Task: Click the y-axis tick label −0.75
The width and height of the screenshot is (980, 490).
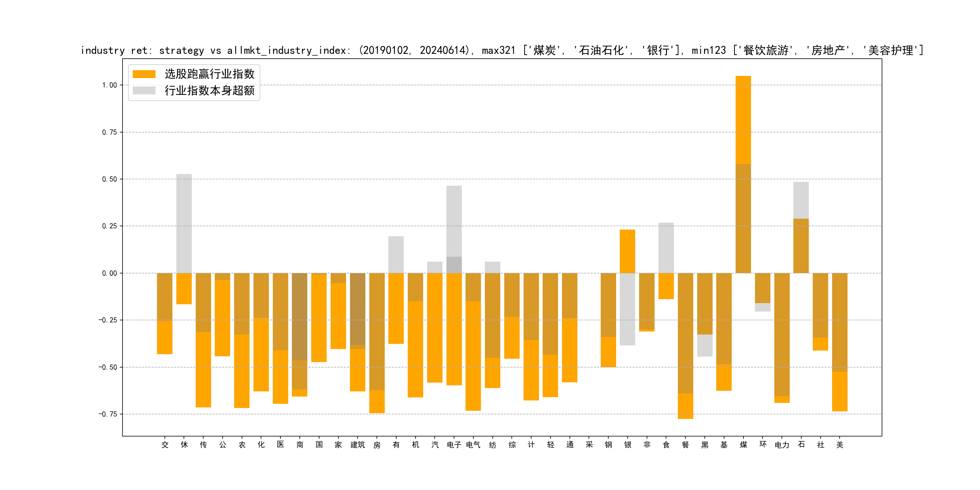Action: click(108, 414)
